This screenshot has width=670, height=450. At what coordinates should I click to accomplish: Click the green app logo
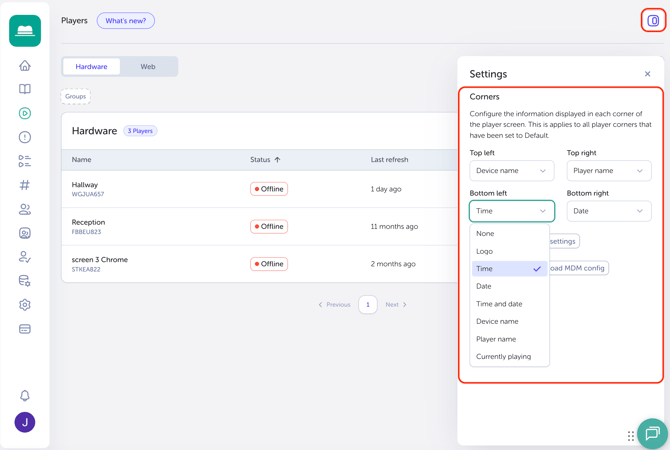[25, 31]
